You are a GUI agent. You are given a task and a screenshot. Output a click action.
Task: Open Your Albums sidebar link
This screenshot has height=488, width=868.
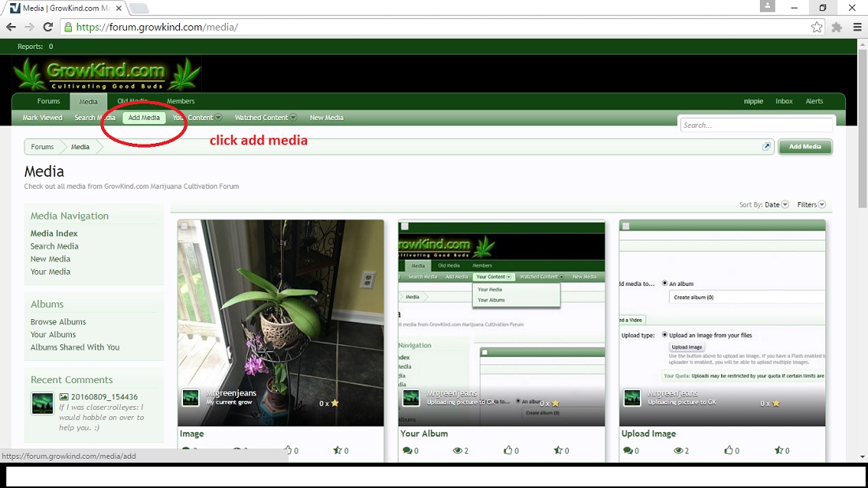pyautogui.click(x=53, y=335)
